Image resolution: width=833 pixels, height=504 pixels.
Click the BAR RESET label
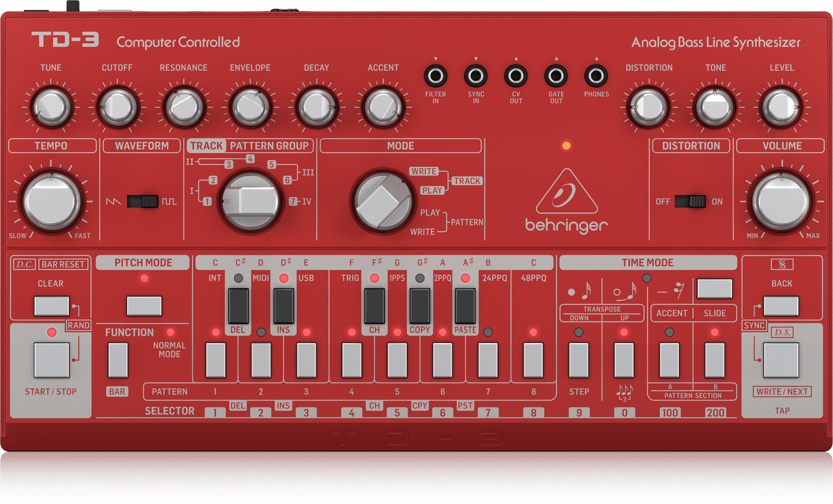coord(63,264)
